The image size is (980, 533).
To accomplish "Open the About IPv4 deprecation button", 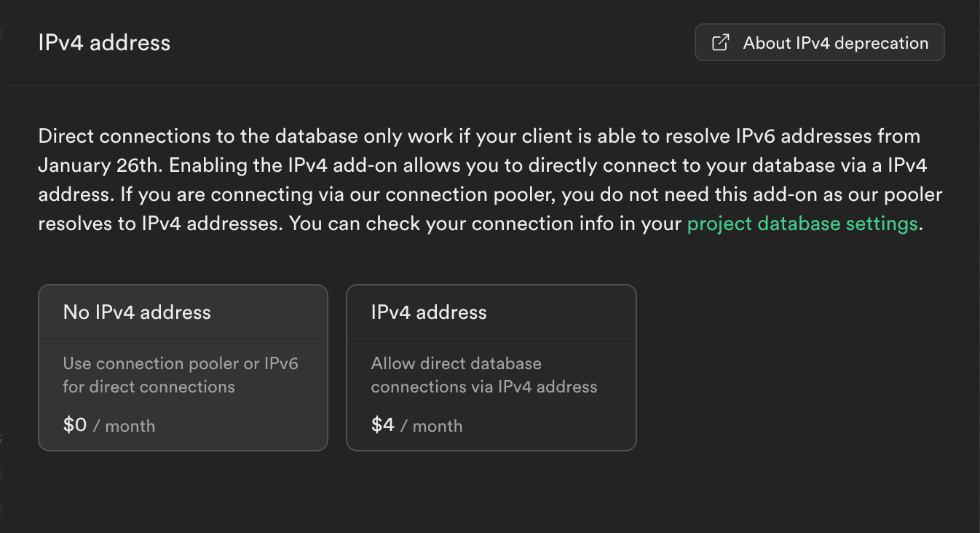I will point(820,43).
